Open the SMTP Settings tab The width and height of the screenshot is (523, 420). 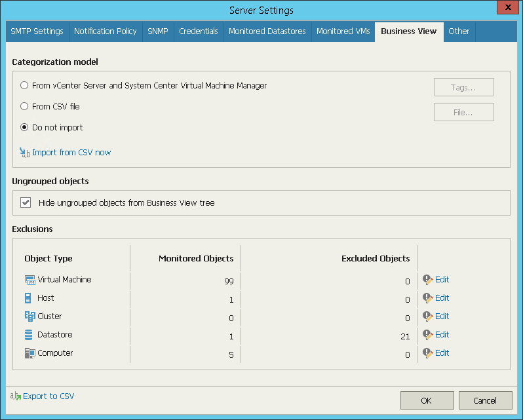(37, 31)
